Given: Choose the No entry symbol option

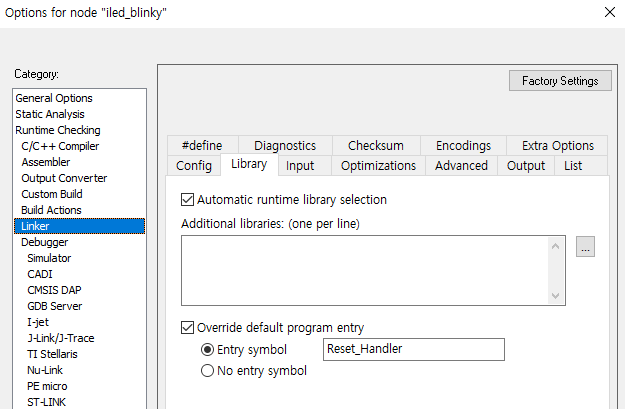Looking at the screenshot, I should pos(208,371).
